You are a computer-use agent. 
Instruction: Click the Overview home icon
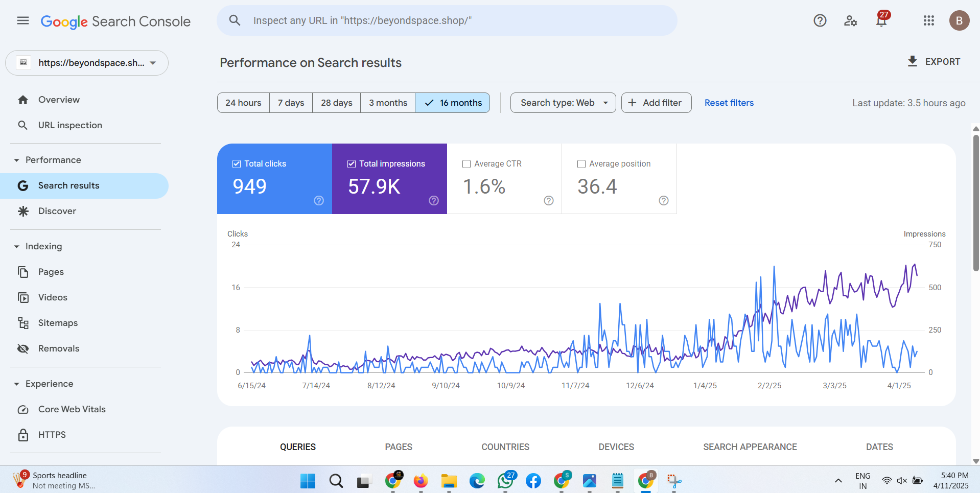point(23,100)
